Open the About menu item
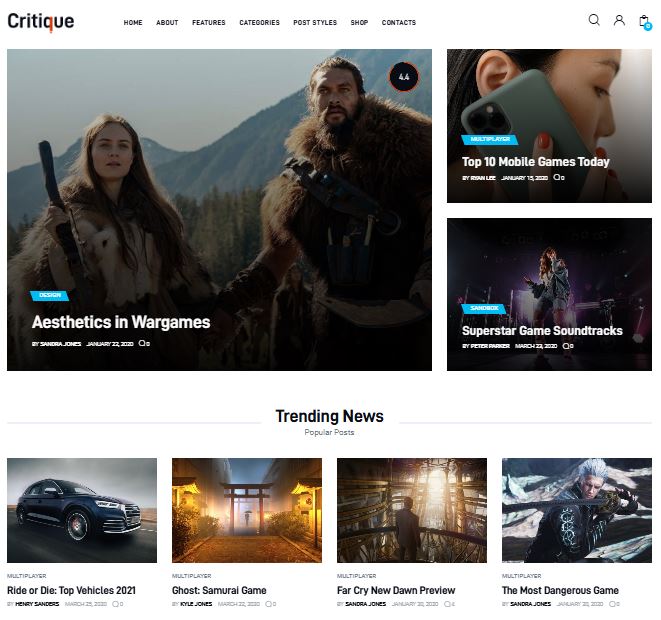This screenshot has width=661, height=620. pyautogui.click(x=167, y=22)
